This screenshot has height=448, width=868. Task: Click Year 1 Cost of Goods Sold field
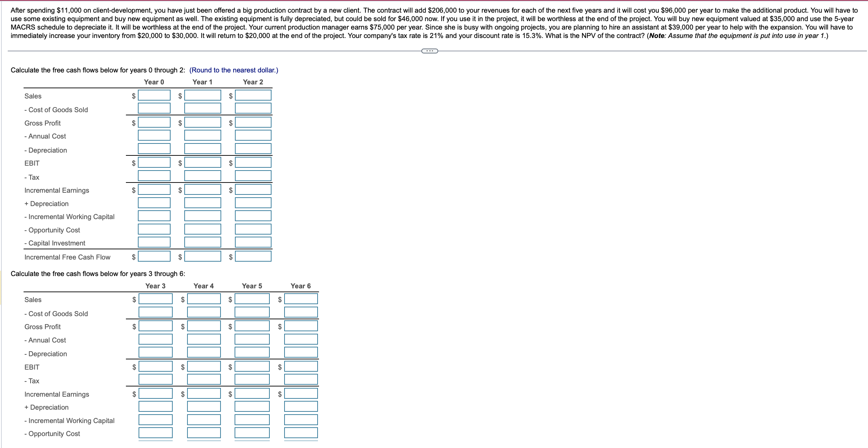coord(203,108)
